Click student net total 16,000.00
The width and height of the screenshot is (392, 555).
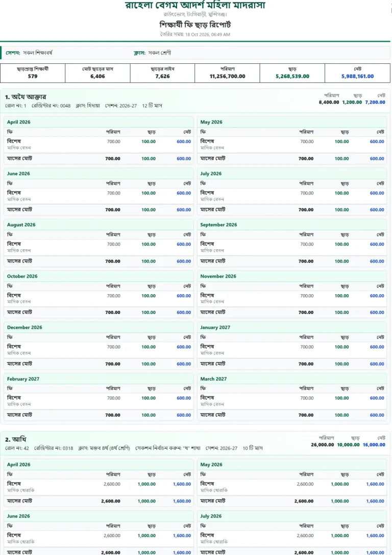[374, 445]
